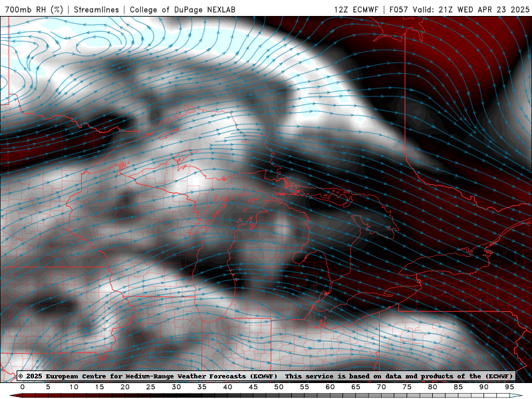The width and height of the screenshot is (532, 399).
Task: Click the '5' colorbar label
Action: coord(48,387)
